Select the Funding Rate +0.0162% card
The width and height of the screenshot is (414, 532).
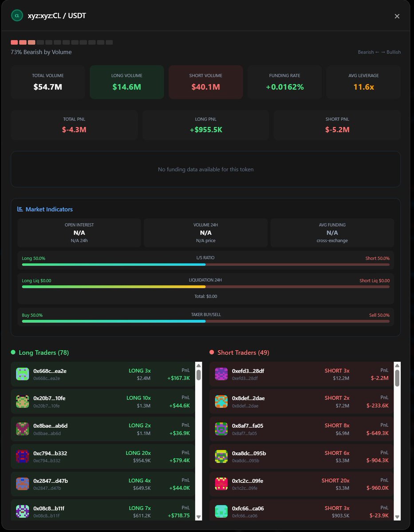[x=285, y=82]
